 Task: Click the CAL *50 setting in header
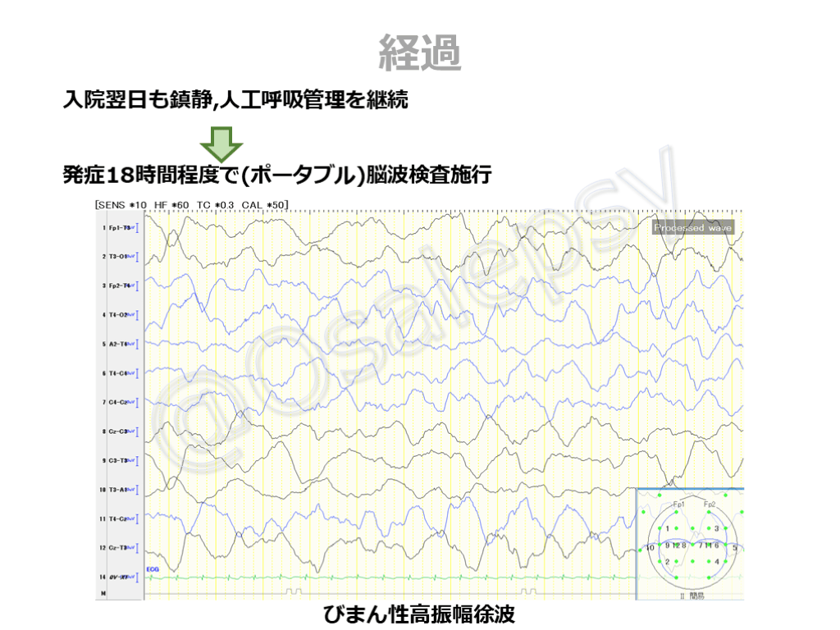point(263,203)
